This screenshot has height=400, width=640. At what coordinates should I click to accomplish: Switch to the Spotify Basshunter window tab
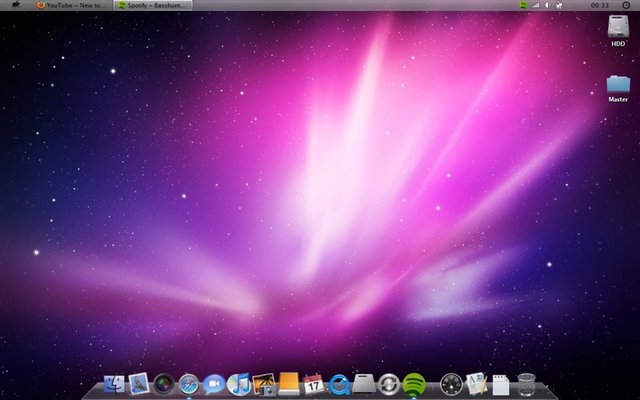(x=153, y=5)
